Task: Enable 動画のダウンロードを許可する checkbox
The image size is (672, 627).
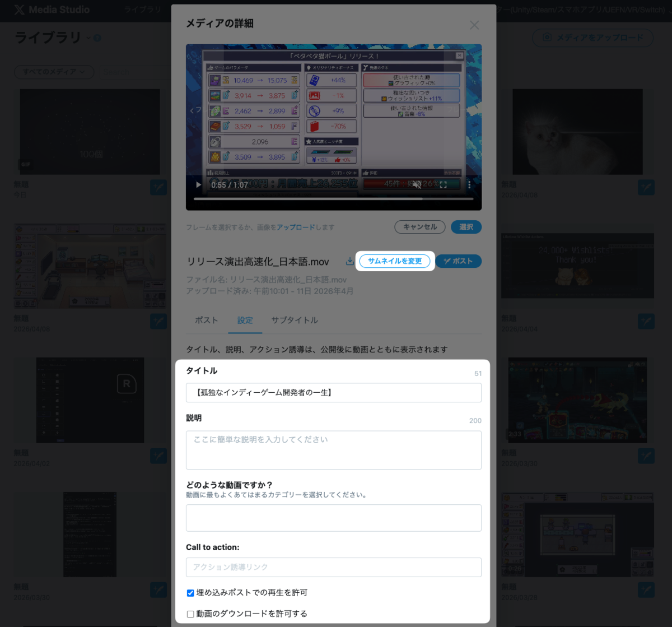Action: pyautogui.click(x=190, y=614)
